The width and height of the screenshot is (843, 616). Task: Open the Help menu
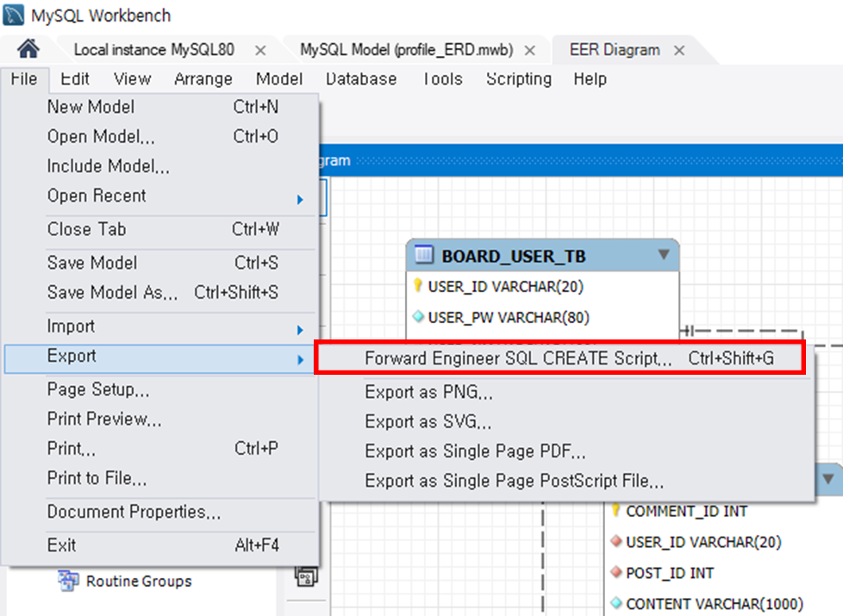[590, 79]
